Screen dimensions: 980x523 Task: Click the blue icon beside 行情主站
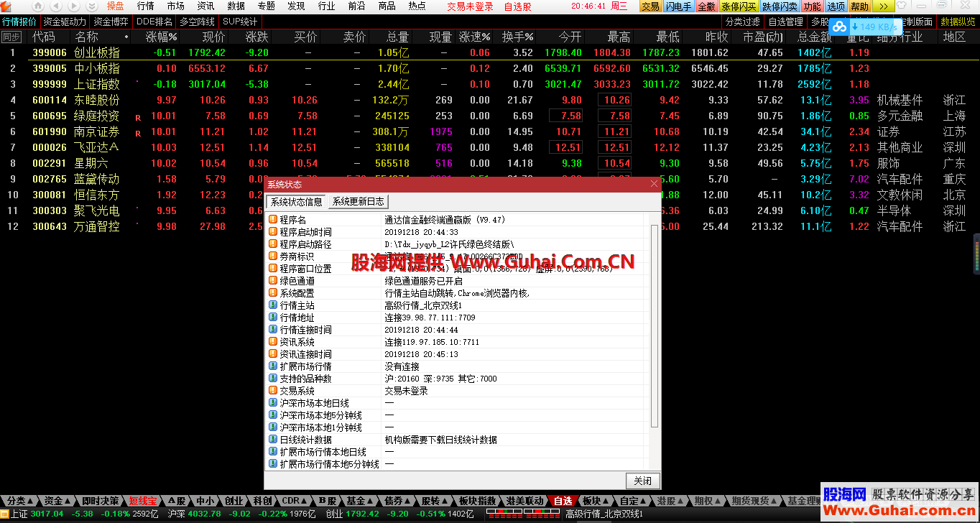(x=273, y=305)
